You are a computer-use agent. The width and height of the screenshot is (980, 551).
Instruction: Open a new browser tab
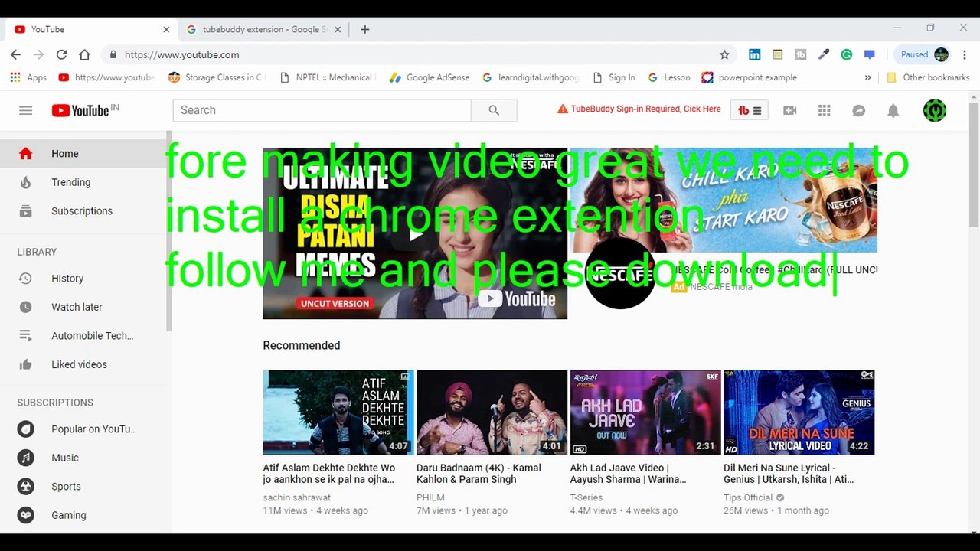pos(365,29)
